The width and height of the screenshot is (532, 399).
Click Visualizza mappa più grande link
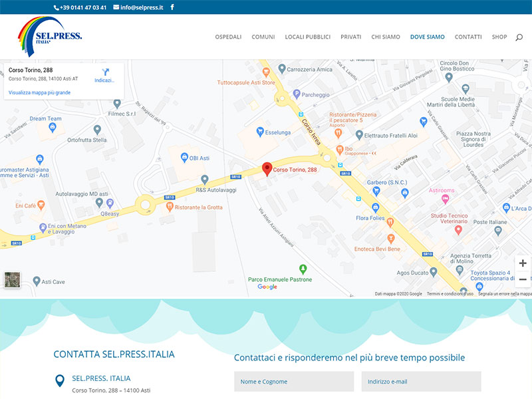[x=39, y=92]
